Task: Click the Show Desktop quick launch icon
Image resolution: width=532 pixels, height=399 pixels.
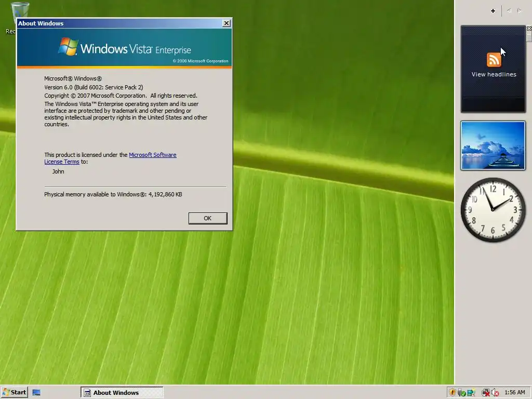Action: pos(36,393)
